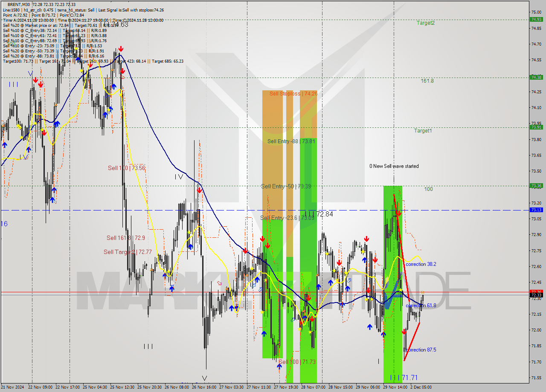This screenshot has width=546, height=392.
Task: Select the 'Sell Target2 | 72.77' label
Action: 128,252
